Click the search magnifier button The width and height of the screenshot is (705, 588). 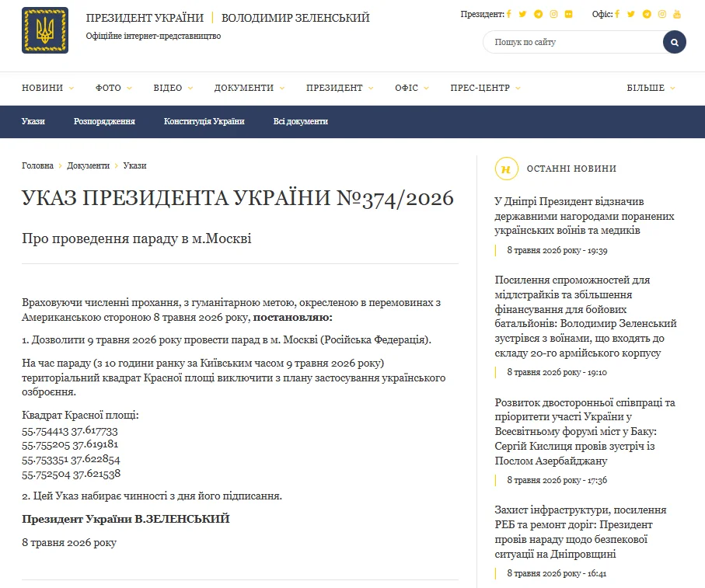(675, 42)
